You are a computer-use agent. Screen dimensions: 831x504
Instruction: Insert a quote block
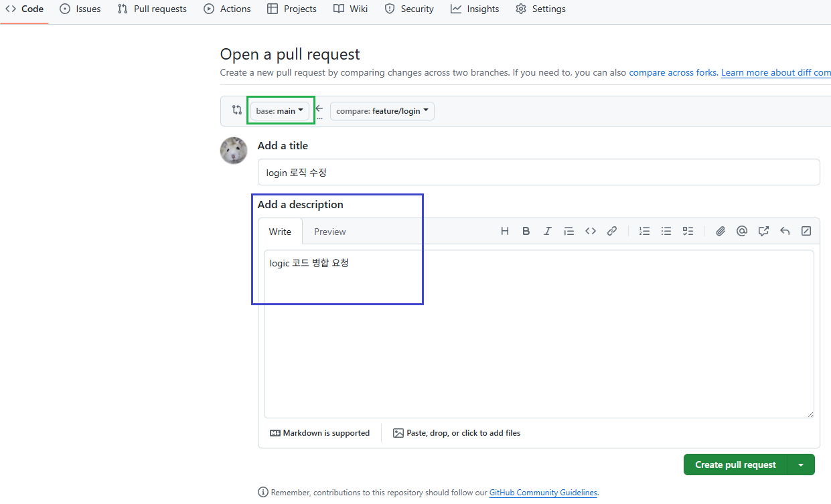click(569, 231)
